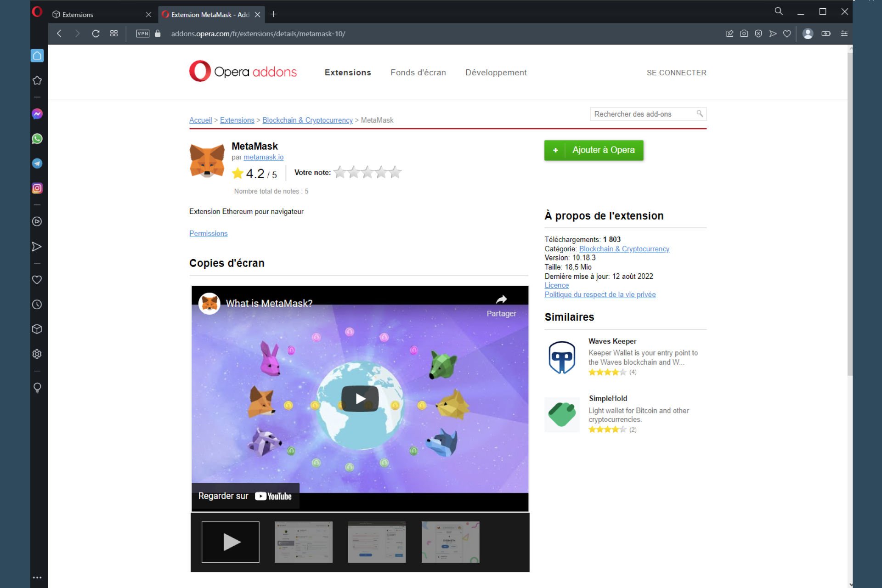Select the video thumbnail in gallery strip
This screenshot has height=588, width=882.
point(231,542)
